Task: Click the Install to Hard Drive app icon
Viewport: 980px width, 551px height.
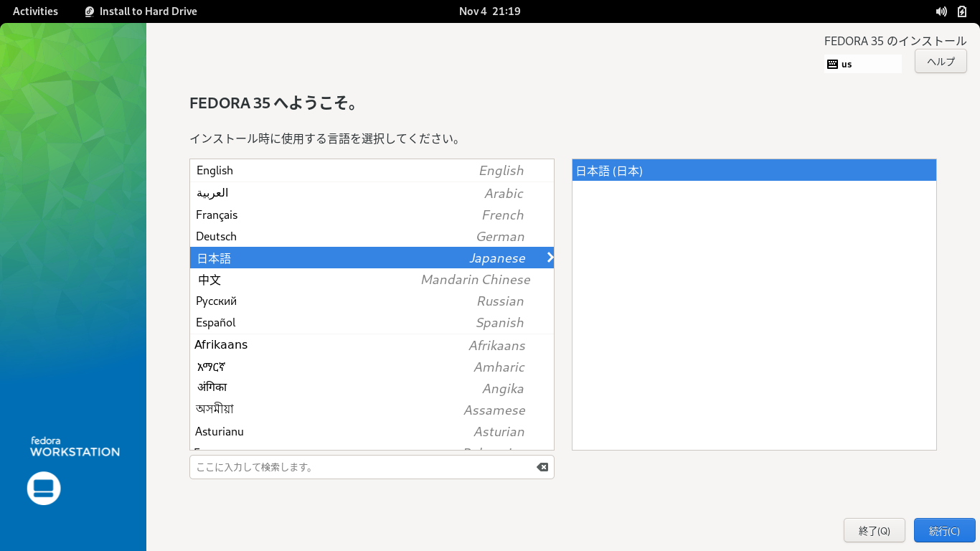Action: [89, 11]
